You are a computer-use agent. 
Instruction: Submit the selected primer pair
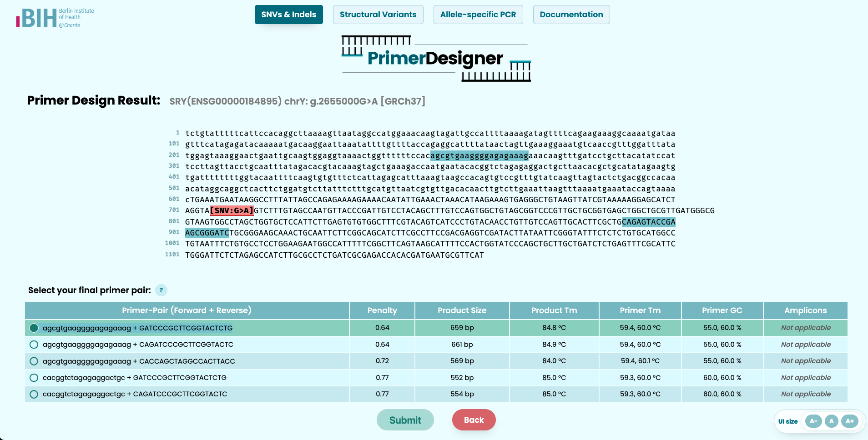click(x=405, y=420)
